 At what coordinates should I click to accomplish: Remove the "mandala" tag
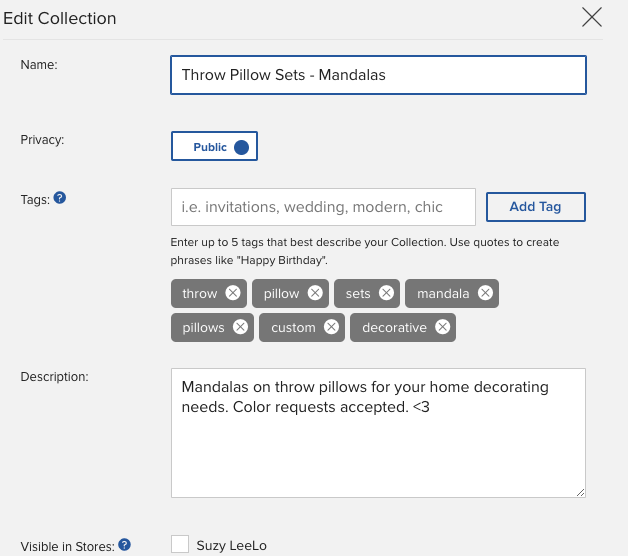click(x=485, y=293)
